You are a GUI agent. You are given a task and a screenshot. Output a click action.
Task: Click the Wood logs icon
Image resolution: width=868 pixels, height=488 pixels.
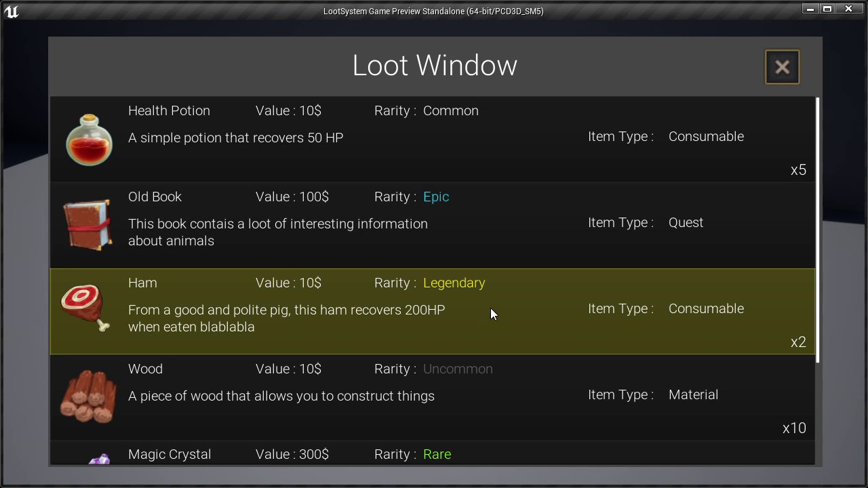coord(87,396)
